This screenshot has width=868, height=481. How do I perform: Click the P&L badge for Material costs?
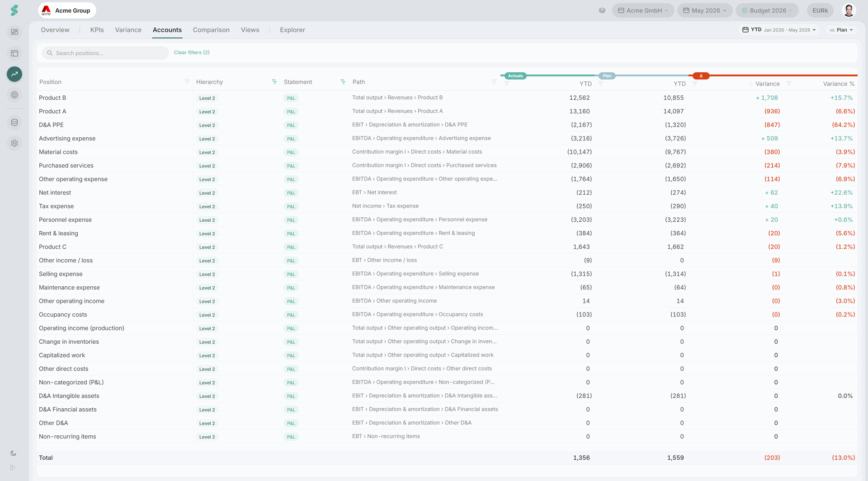pyautogui.click(x=291, y=152)
